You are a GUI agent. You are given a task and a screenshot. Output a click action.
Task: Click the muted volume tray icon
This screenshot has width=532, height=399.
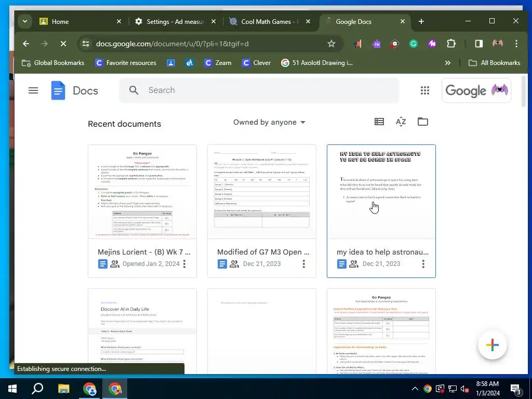464,389
